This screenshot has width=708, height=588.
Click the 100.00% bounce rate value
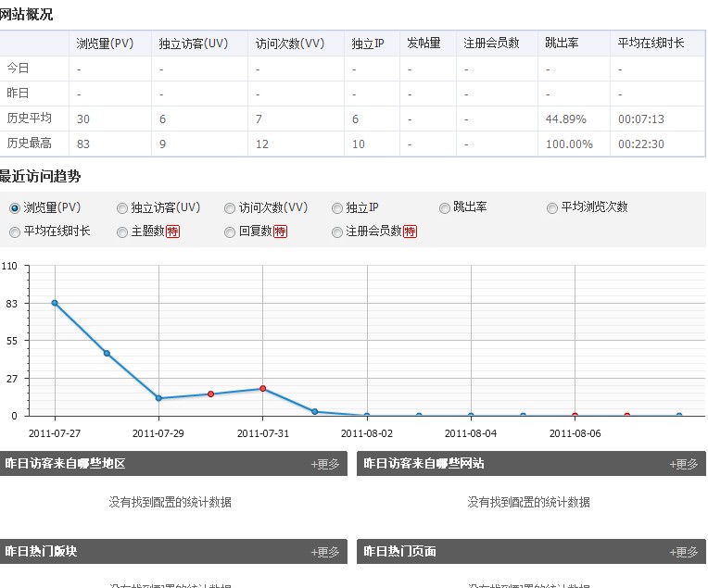(569, 144)
